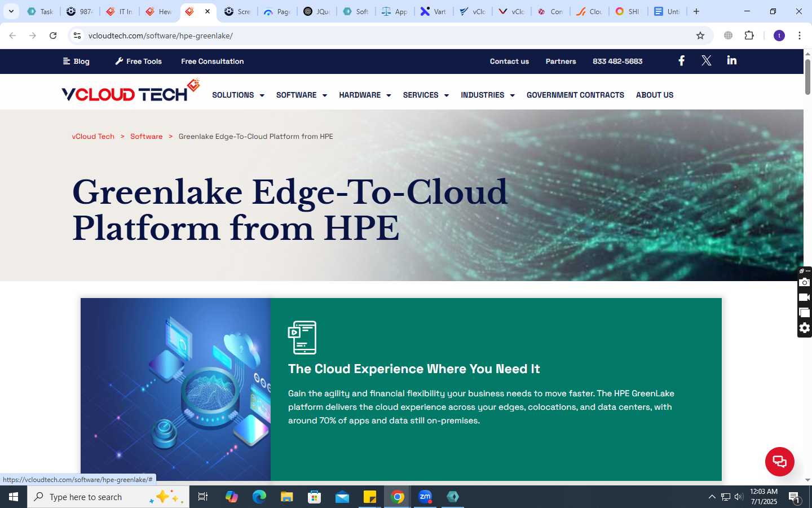The height and width of the screenshot is (508, 812).
Task: View site information icon in address bar
Action: coord(77,36)
